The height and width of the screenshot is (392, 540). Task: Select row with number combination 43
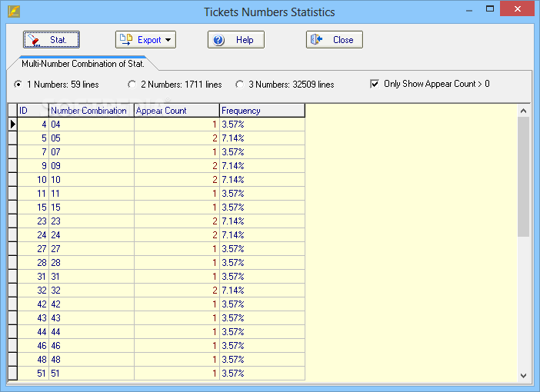[161, 318]
